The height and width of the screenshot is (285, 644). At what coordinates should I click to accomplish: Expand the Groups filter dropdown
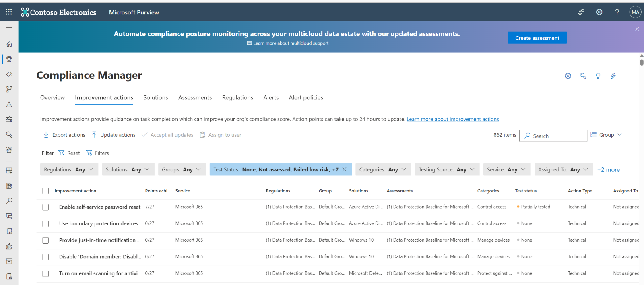click(x=182, y=169)
